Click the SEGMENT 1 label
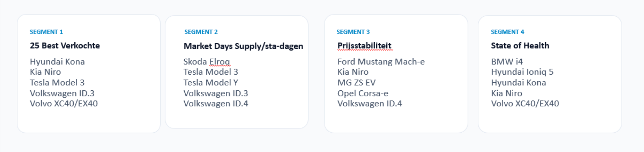The width and height of the screenshot is (644, 152). [46, 32]
